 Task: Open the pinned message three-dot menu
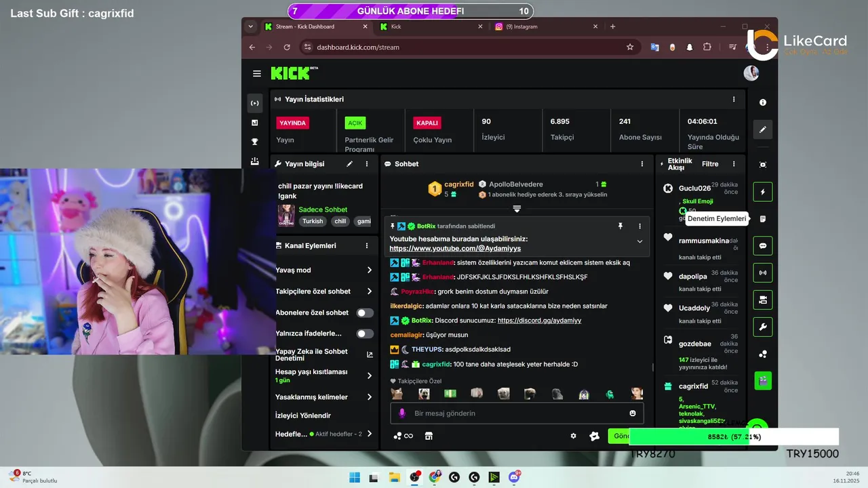(x=639, y=226)
